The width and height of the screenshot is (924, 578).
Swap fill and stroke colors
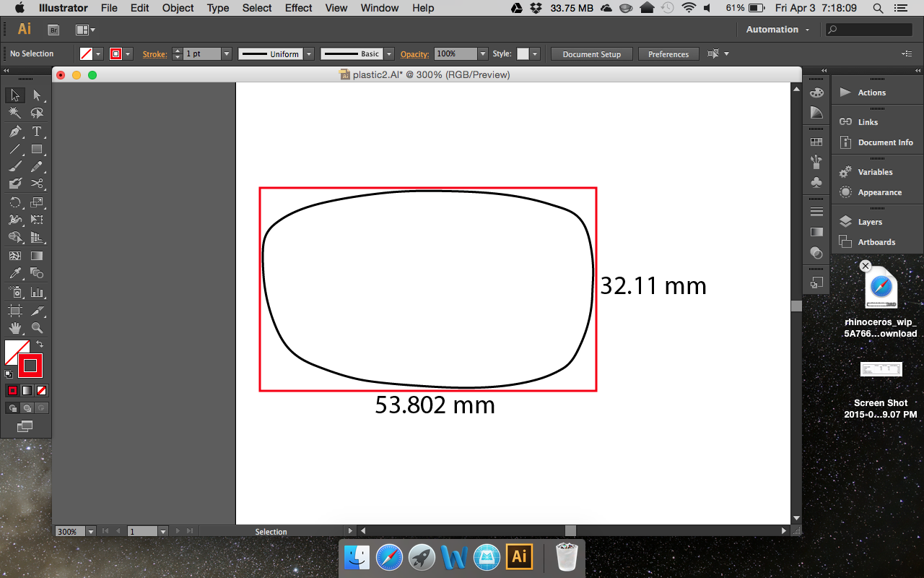pyautogui.click(x=40, y=345)
